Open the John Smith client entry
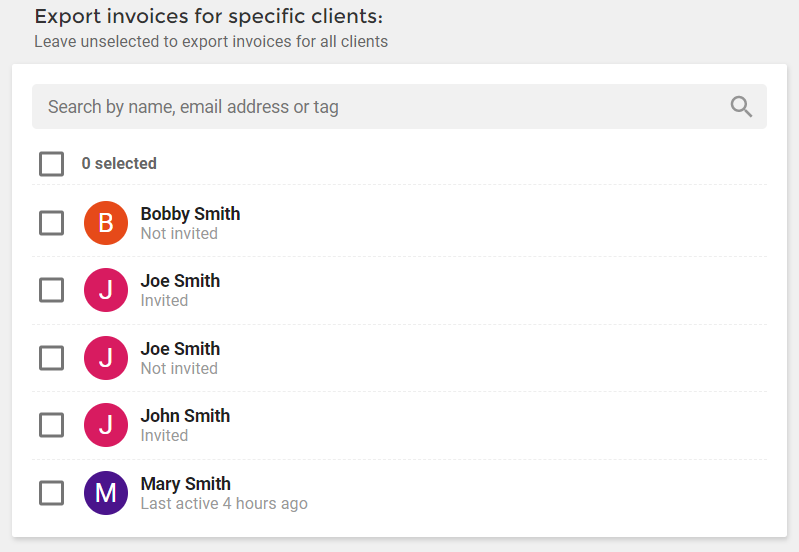The image size is (799, 552). pyautogui.click(x=185, y=416)
